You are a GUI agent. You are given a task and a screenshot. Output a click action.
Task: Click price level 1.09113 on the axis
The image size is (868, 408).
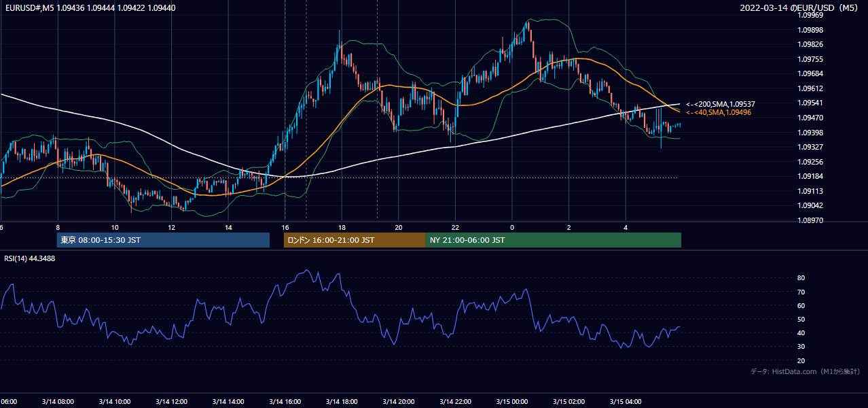pyautogui.click(x=811, y=191)
